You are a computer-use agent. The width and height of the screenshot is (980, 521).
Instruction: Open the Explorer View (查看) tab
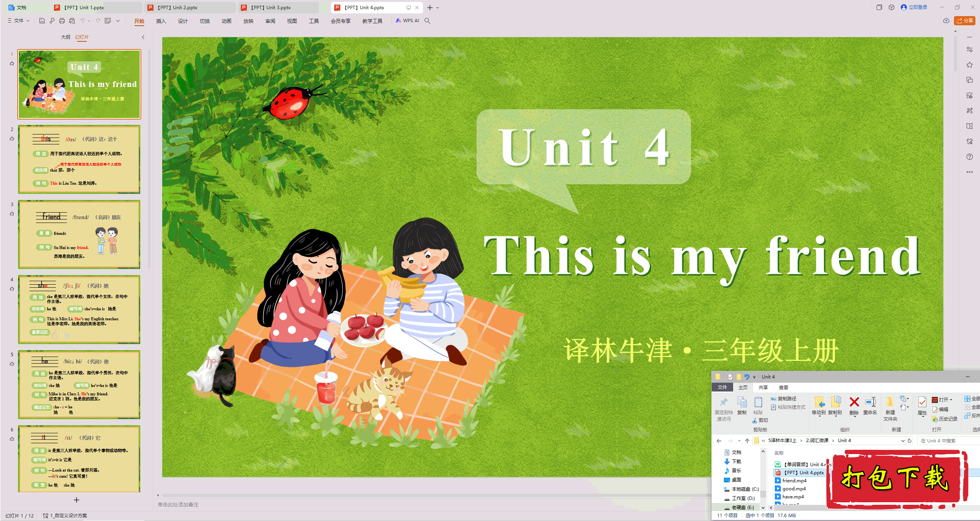784,388
